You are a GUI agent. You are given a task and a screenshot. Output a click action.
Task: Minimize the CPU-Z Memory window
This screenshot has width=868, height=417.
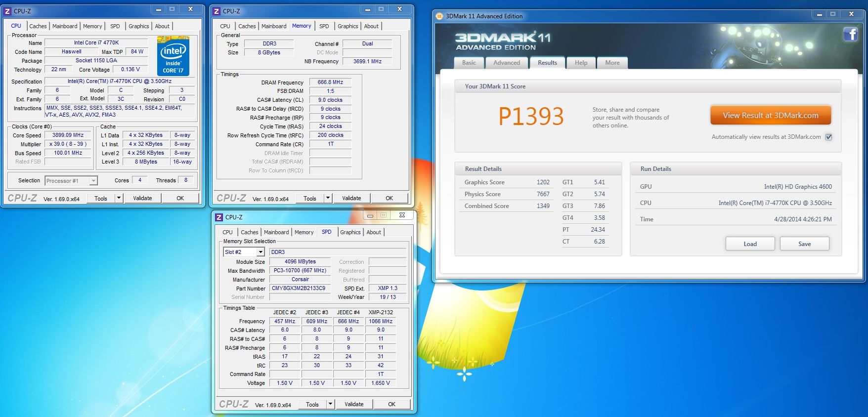coord(367,9)
